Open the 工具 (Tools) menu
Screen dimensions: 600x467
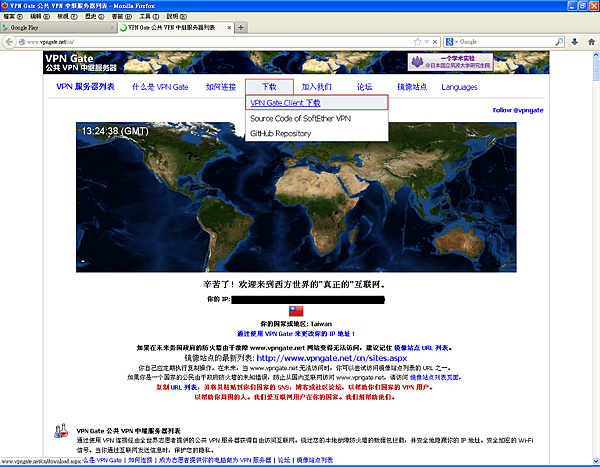coord(149,16)
